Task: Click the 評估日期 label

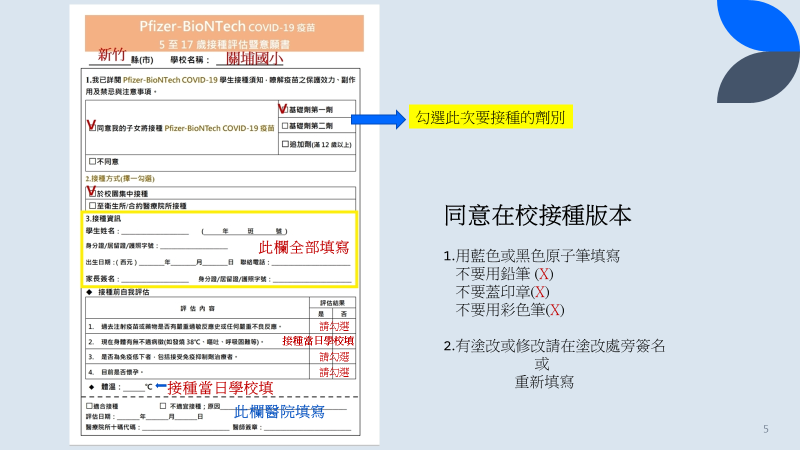Action: coord(100,417)
